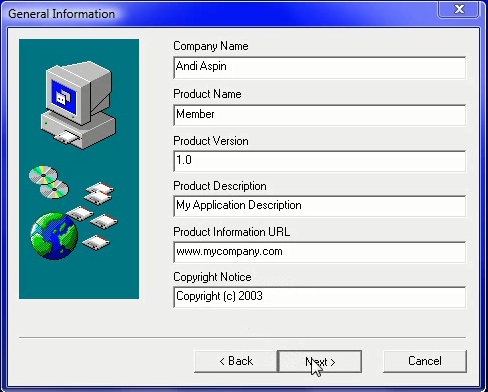
Task: Click the Company Name label
Action: pyautogui.click(x=211, y=46)
